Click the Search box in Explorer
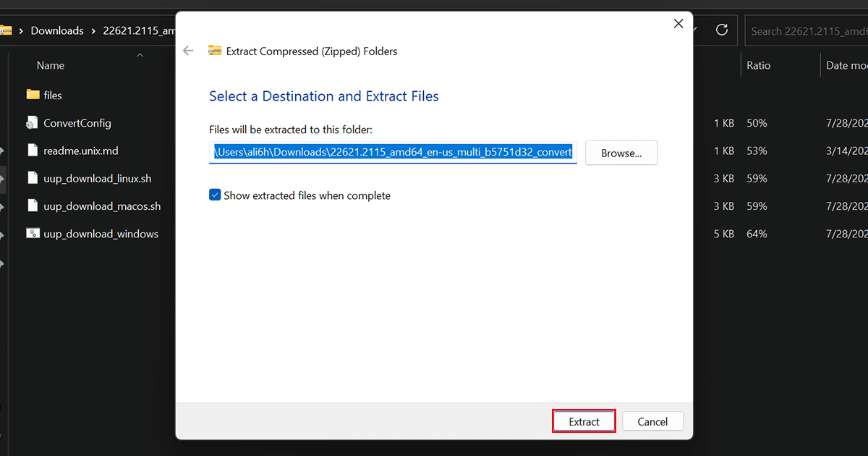This screenshot has width=868, height=456. tap(807, 31)
